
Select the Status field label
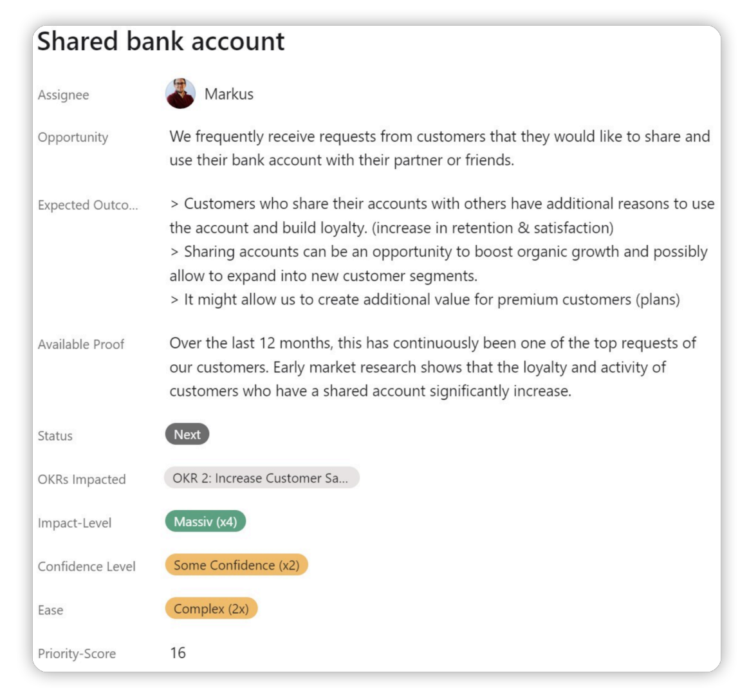tap(55, 436)
